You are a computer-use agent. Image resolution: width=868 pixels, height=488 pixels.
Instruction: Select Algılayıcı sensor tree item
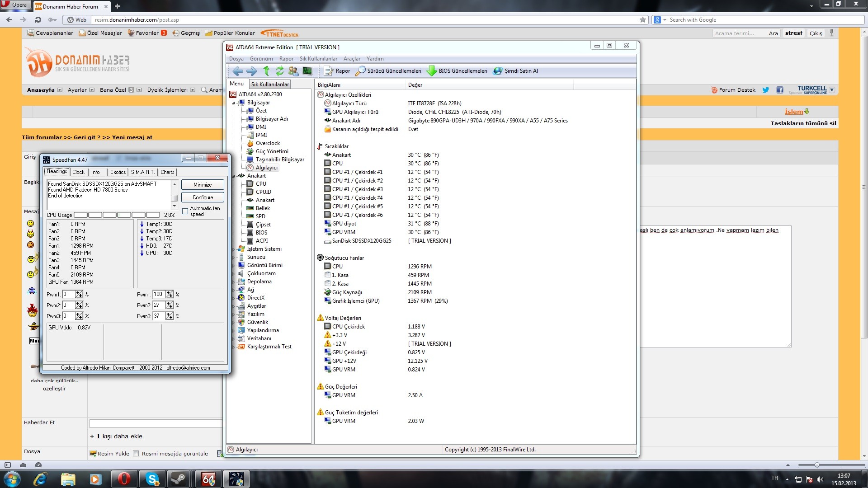(x=267, y=168)
